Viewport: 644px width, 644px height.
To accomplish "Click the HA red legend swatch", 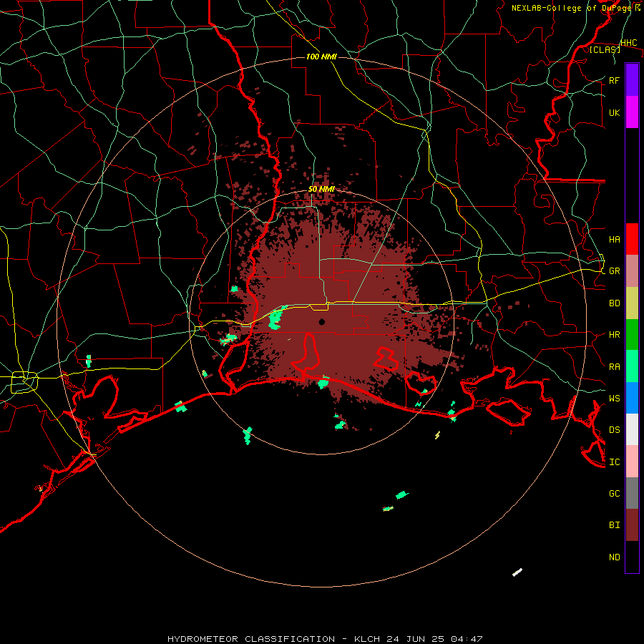I will pos(632,239).
